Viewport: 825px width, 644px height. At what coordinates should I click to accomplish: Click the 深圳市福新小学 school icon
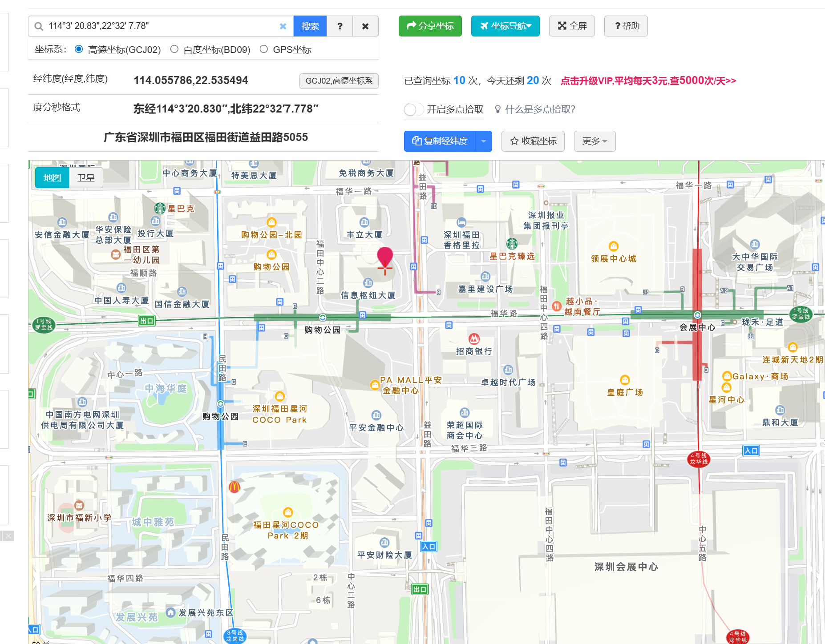[79, 505]
